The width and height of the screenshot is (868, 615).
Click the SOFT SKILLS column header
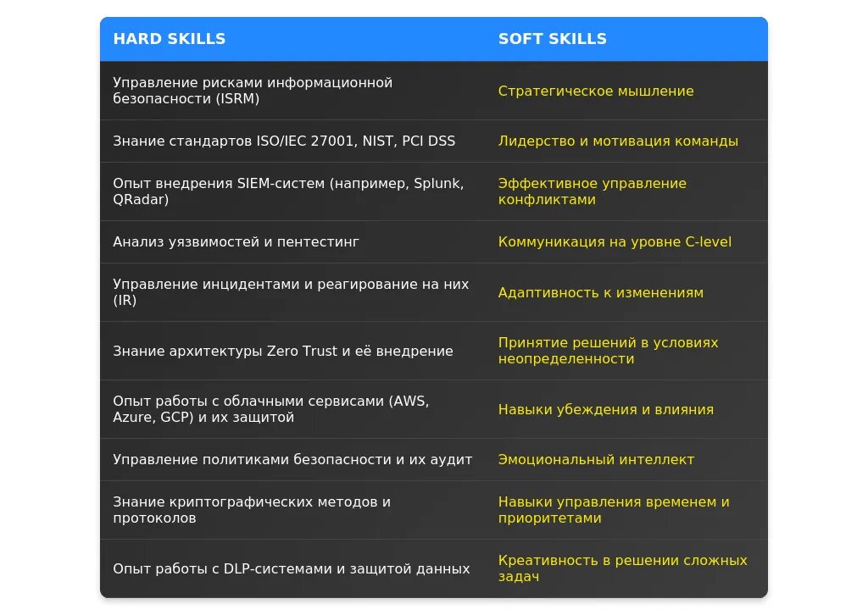[626, 39]
